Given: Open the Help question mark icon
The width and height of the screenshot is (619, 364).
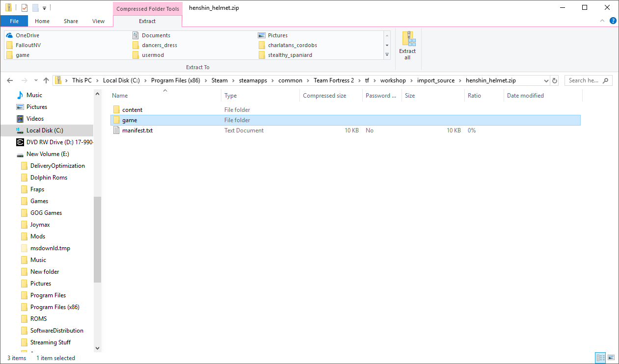Looking at the screenshot, I should tap(613, 21).
